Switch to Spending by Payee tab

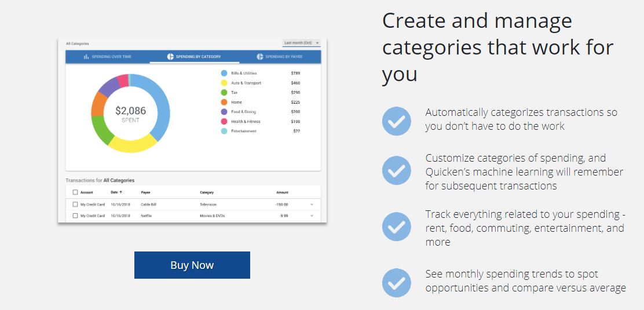[x=280, y=57]
